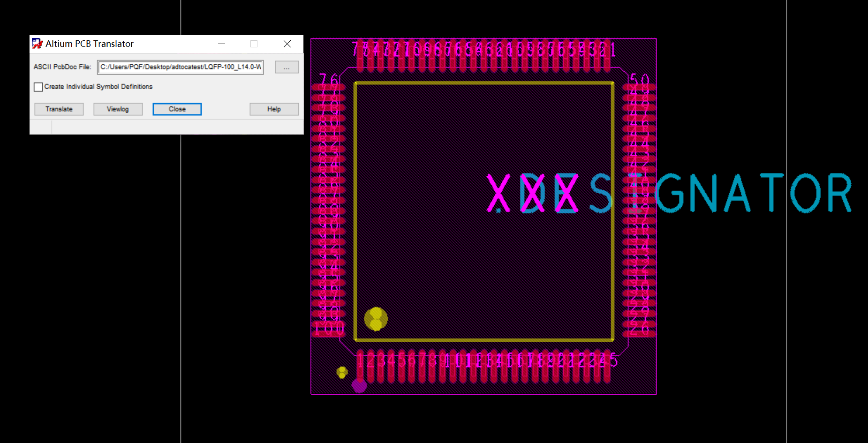868x443 pixels.
Task: Enable Create Individual Symbol Definitions checkbox
Action: point(38,87)
